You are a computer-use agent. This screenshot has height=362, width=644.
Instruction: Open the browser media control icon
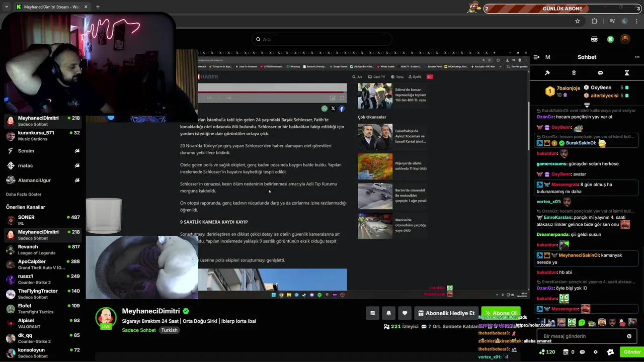[612, 21]
